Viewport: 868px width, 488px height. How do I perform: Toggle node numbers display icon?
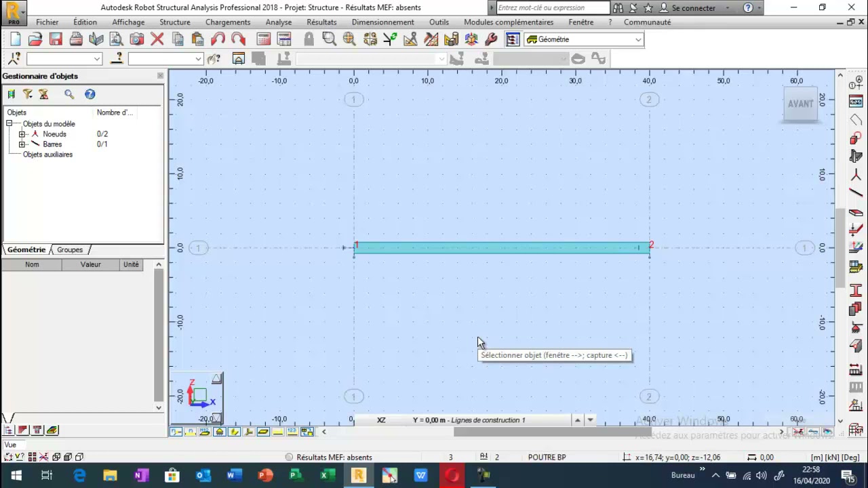point(176,432)
